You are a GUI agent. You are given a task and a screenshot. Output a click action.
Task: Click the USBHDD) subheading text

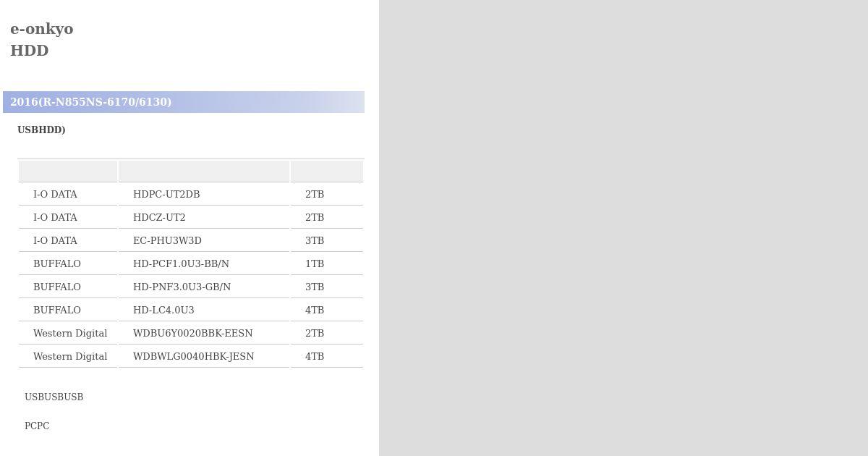click(x=41, y=130)
